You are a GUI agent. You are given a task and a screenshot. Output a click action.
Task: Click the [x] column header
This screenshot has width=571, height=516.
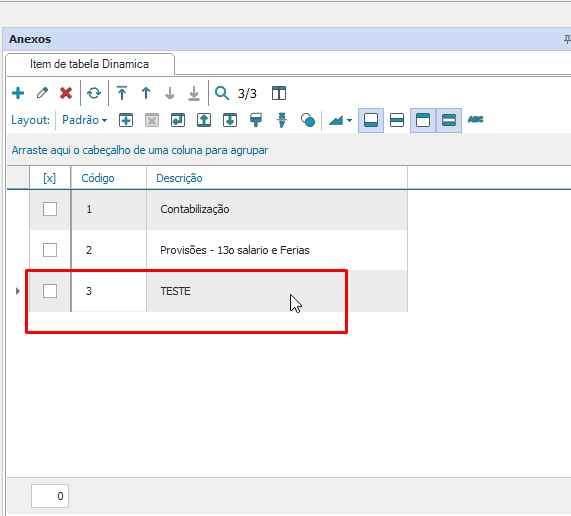pos(50,178)
